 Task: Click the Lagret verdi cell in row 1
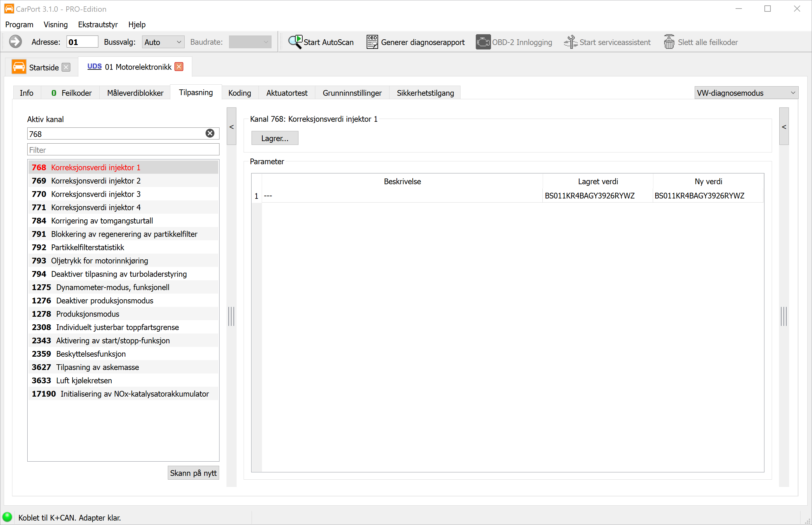(x=598, y=196)
